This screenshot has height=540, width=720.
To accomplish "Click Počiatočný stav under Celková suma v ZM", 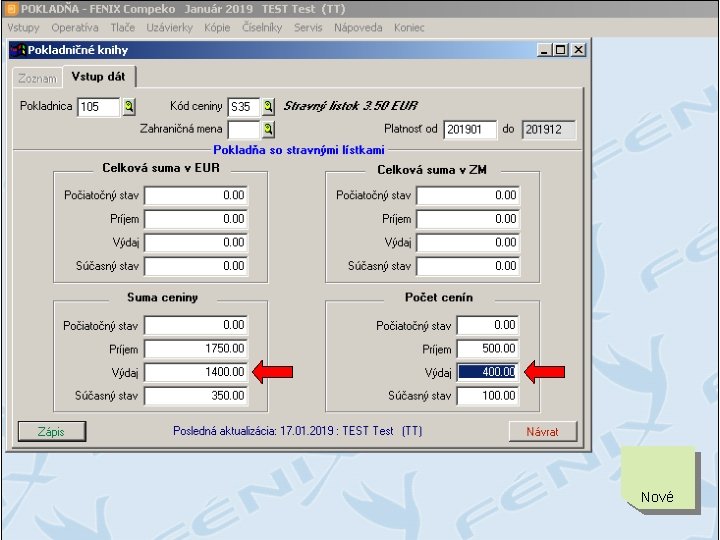I will [468, 196].
